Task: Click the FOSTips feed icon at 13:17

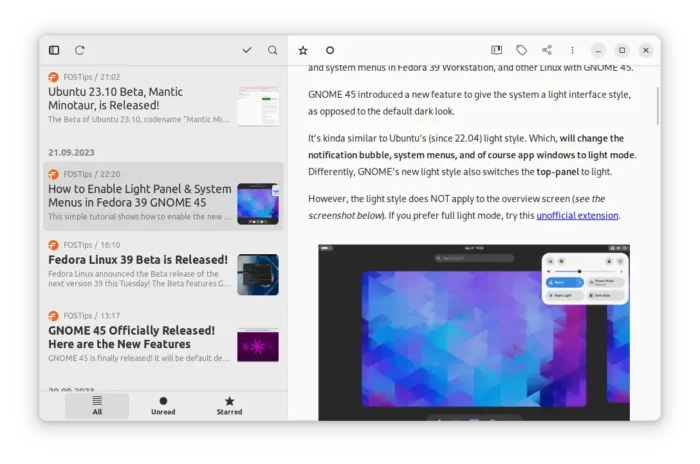Action: tap(54, 316)
